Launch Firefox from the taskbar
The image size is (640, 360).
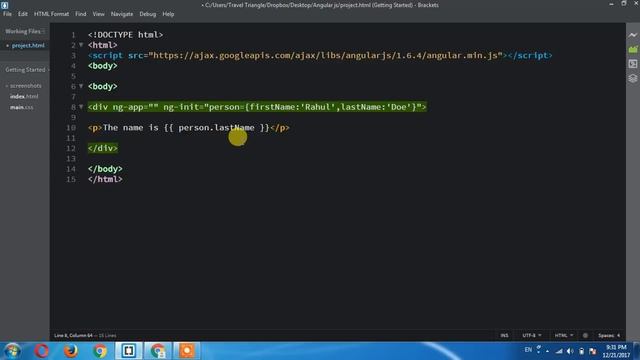click(x=70, y=351)
